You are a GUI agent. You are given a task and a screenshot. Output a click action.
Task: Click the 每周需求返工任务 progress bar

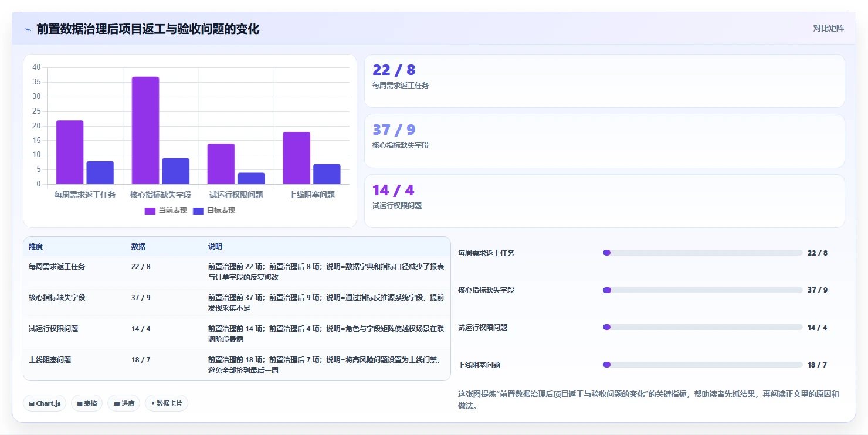point(703,253)
